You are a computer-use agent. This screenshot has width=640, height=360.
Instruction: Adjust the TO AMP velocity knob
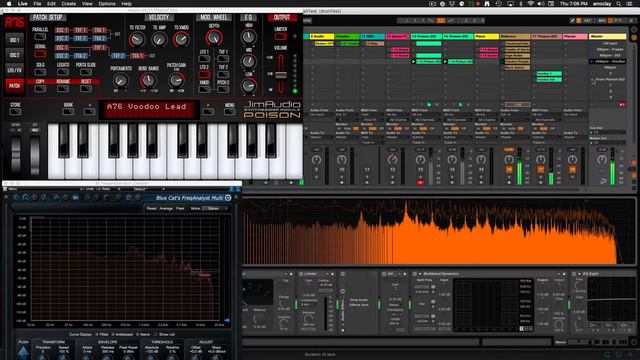pyautogui.click(x=159, y=40)
